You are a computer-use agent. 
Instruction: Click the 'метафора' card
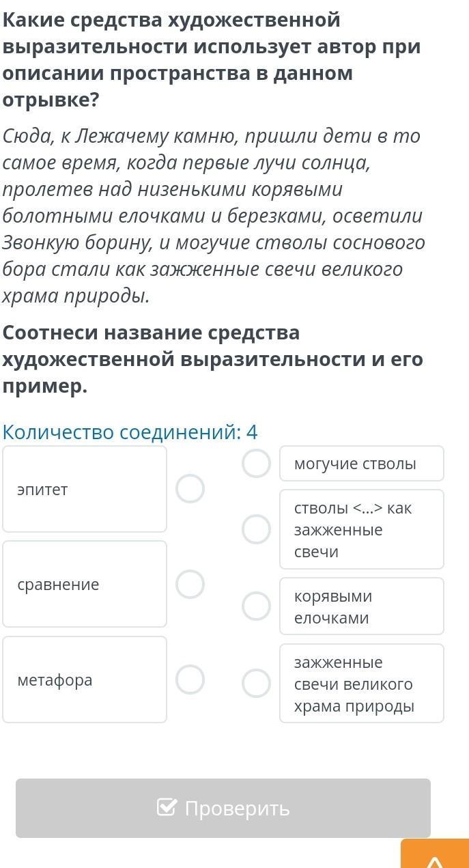click(85, 680)
